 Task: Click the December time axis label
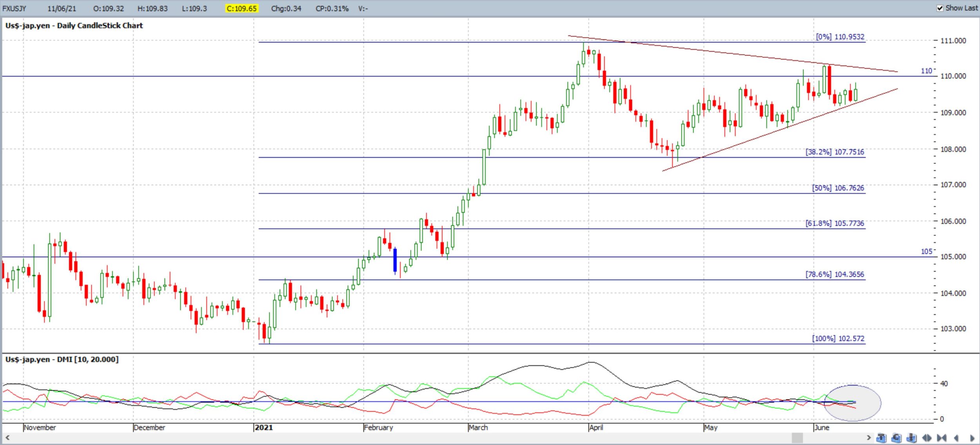pos(149,428)
